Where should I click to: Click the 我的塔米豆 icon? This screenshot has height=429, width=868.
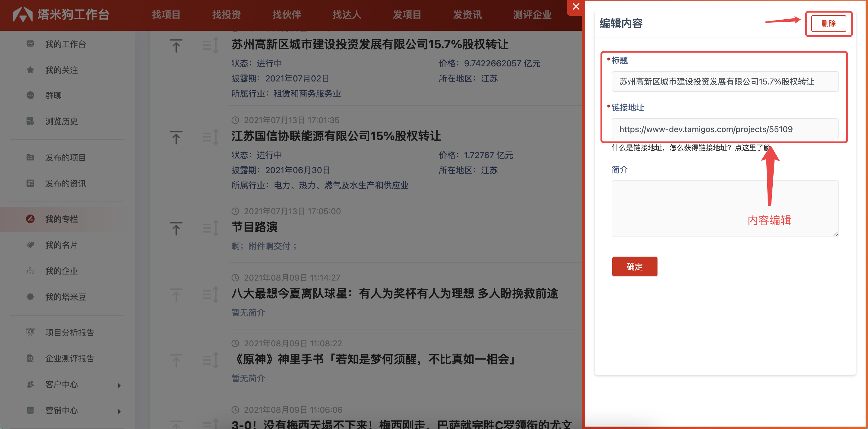tap(30, 297)
